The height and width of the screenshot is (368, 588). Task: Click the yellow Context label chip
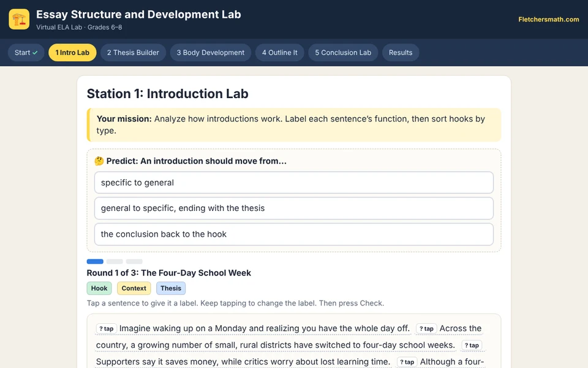pyautogui.click(x=134, y=288)
